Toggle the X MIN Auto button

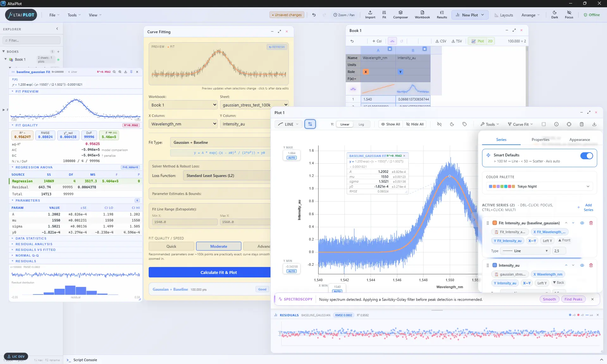[x=337, y=291]
